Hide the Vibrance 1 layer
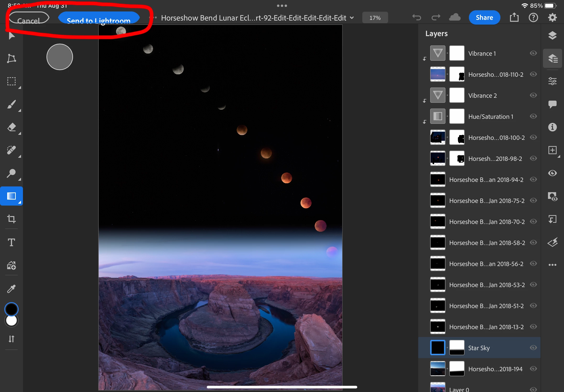This screenshot has height=392, width=564. pos(533,53)
